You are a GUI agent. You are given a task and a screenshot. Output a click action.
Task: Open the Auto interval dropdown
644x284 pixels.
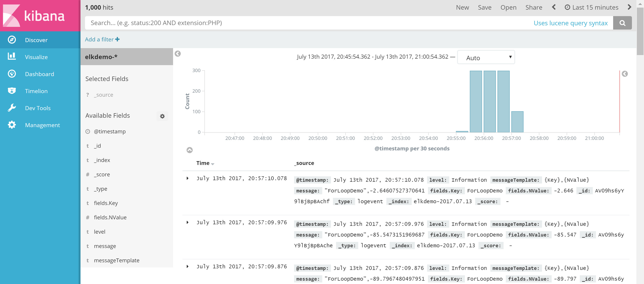tap(485, 58)
